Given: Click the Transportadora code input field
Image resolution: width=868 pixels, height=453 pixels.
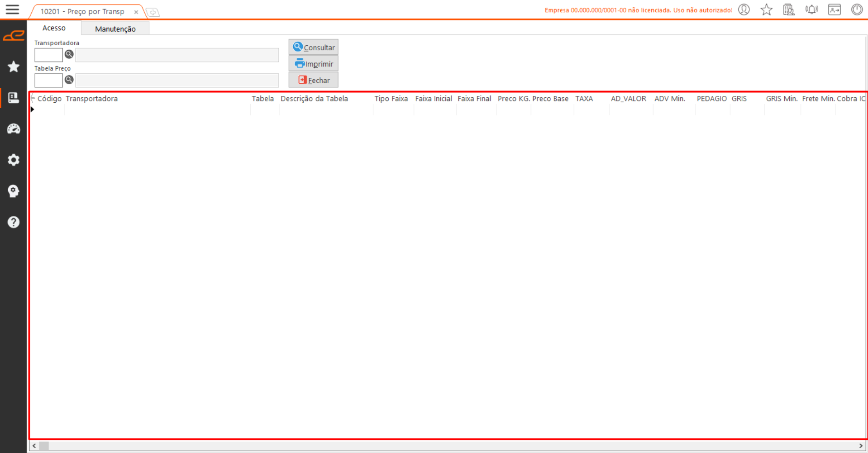Looking at the screenshot, I should (48, 55).
